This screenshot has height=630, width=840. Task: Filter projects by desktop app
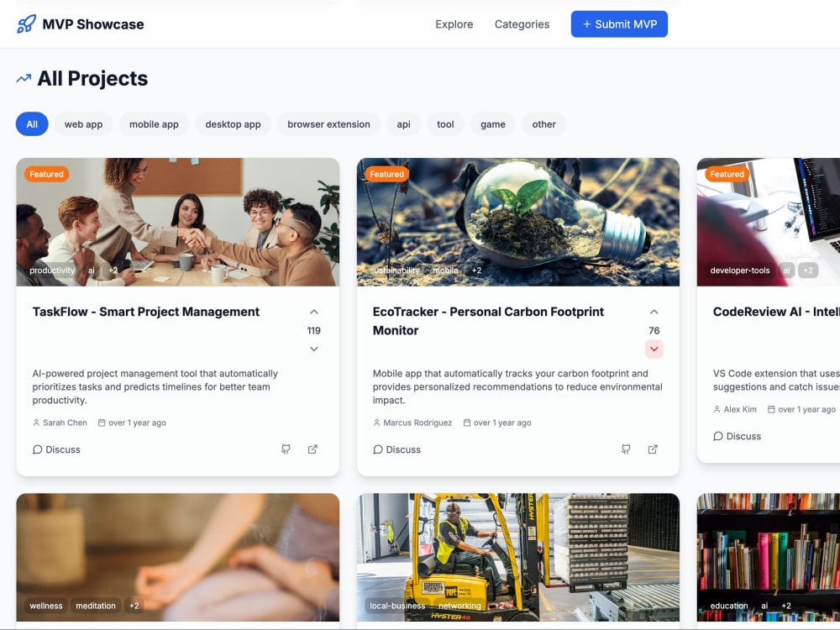tap(233, 124)
